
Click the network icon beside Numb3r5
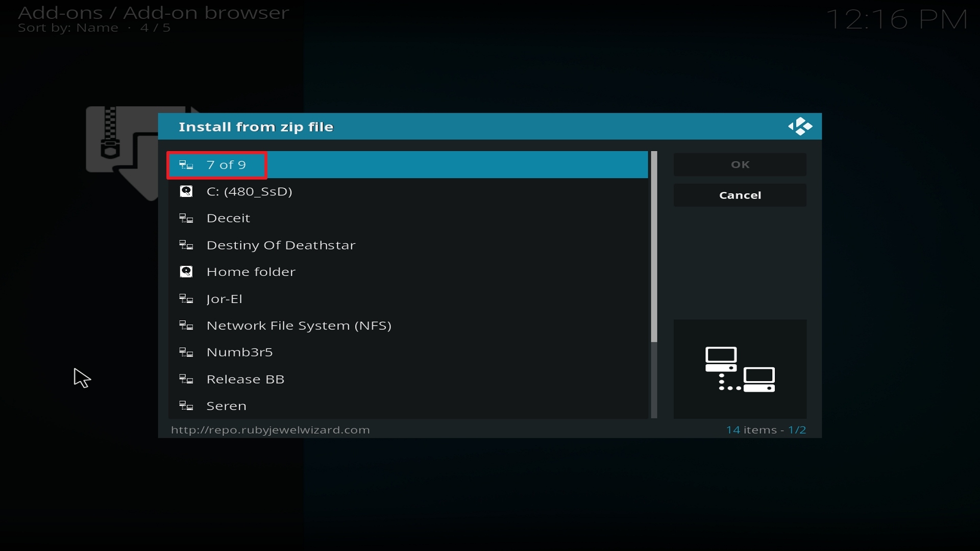186,353
